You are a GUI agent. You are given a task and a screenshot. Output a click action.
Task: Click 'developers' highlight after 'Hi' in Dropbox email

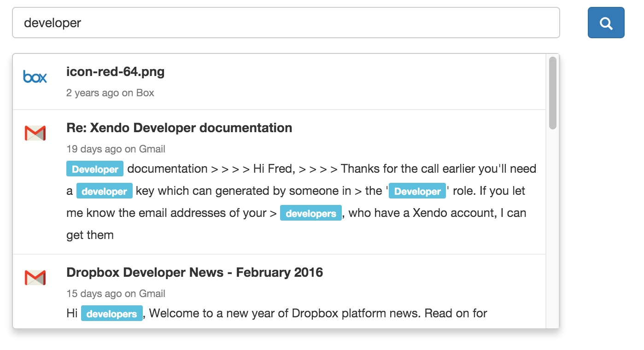(112, 314)
